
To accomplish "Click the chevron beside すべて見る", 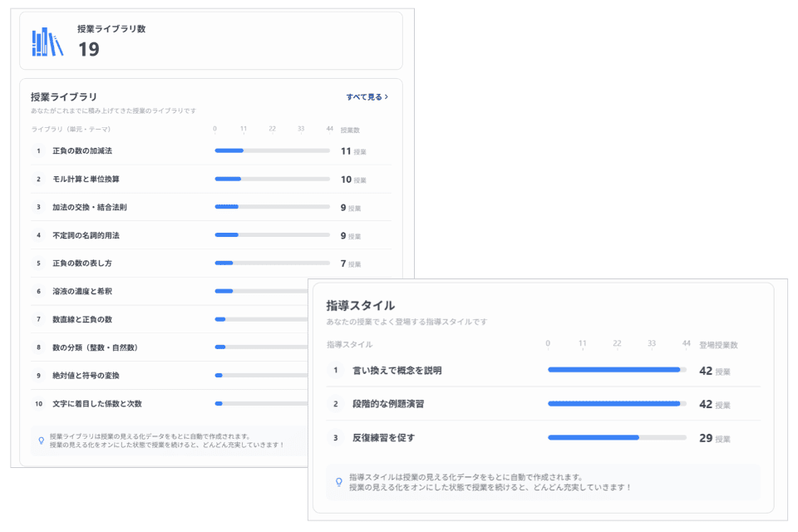I will (387, 96).
